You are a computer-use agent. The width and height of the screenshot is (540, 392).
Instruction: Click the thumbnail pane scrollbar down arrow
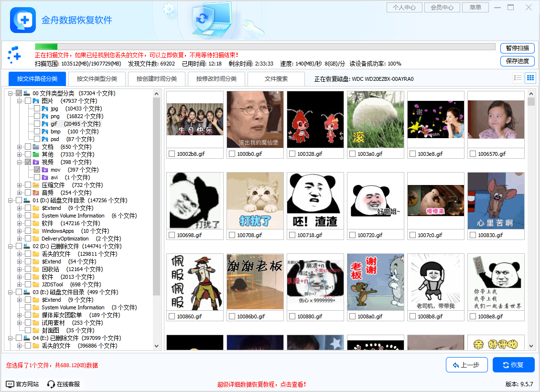[531, 346]
